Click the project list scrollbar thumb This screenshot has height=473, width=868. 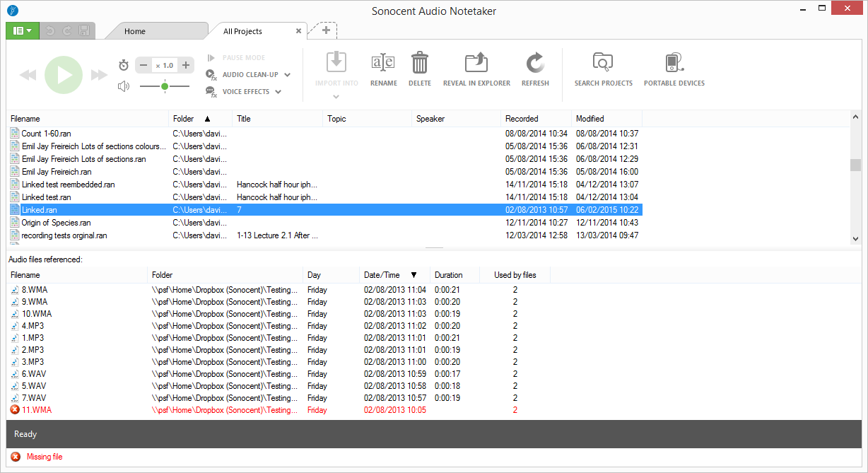[855, 165]
